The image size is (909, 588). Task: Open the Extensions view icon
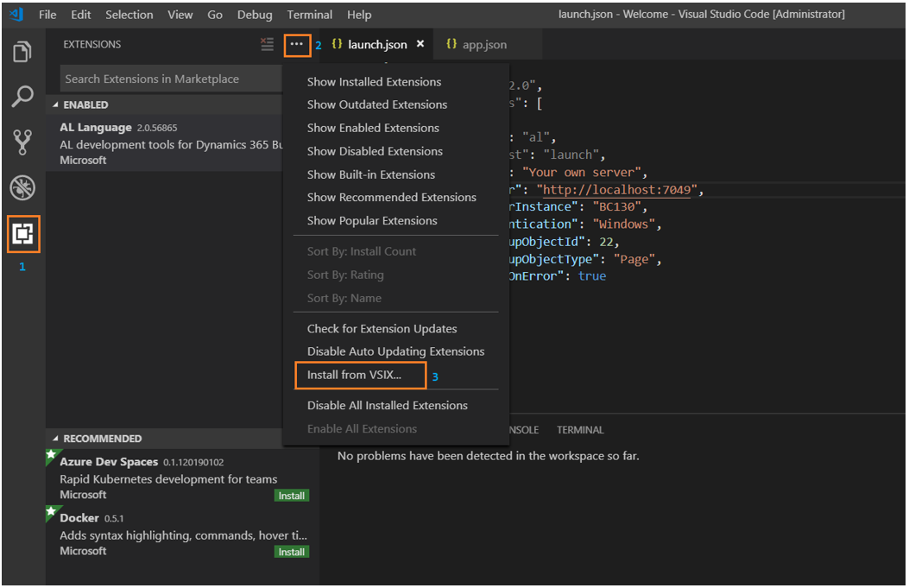[23, 234]
